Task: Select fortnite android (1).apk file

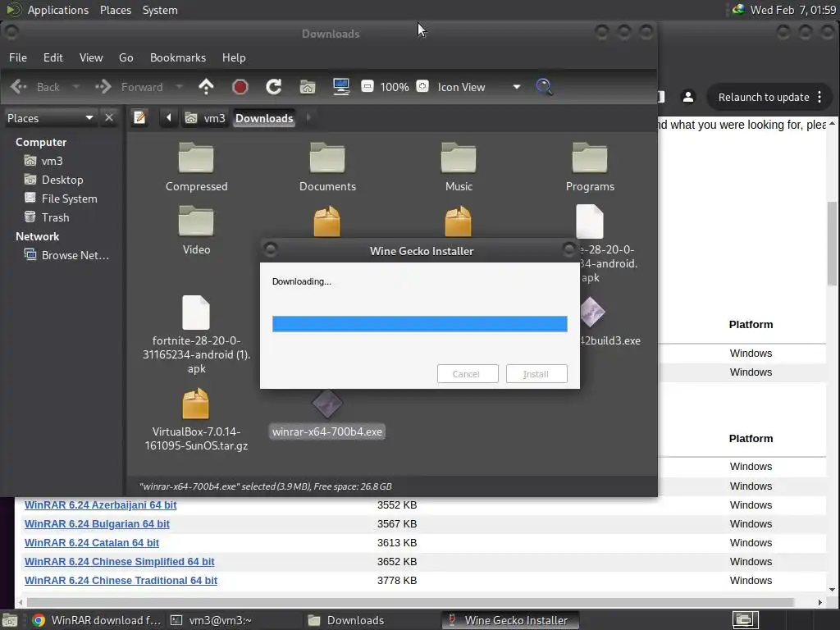Action: click(196, 335)
